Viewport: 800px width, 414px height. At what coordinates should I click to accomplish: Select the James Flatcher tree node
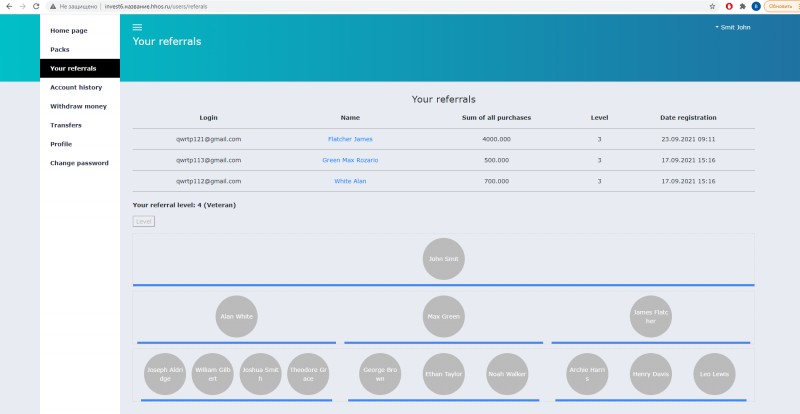[651, 316]
